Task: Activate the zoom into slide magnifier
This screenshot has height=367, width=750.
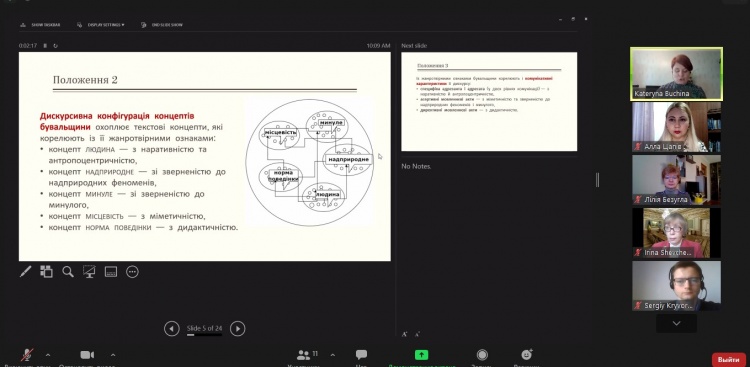Action: (68, 272)
